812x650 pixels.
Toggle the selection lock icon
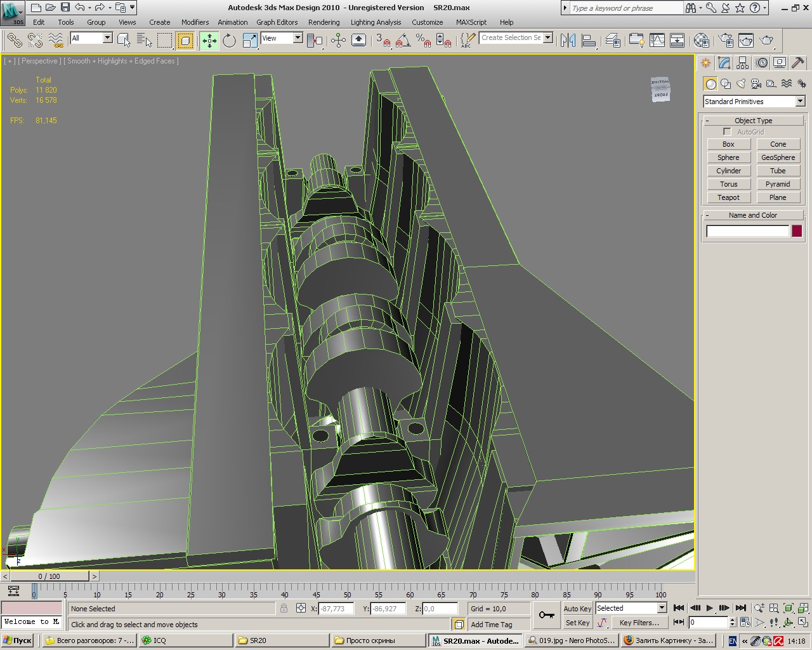[284, 608]
